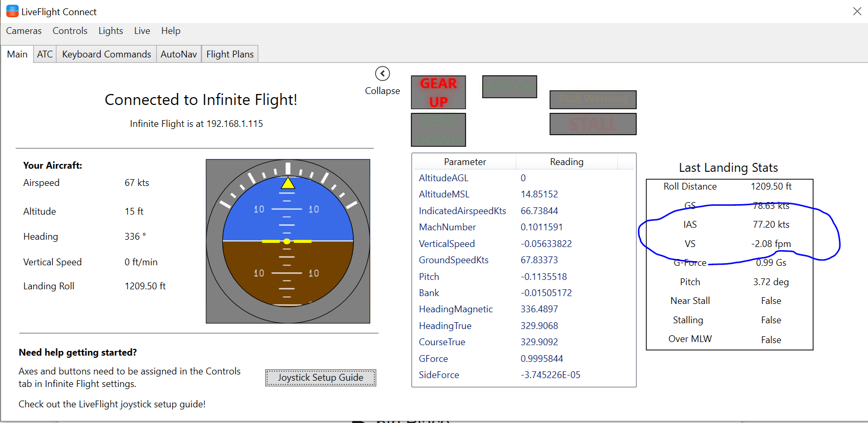This screenshot has width=868, height=423.
Task: Open the Lights menu
Action: 111,31
